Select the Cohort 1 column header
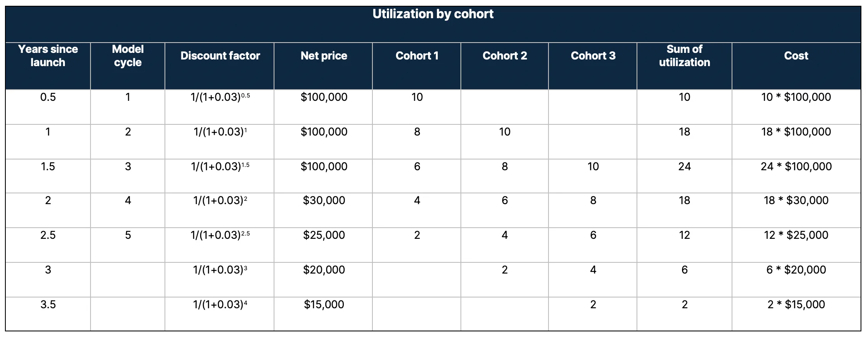 [417, 56]
